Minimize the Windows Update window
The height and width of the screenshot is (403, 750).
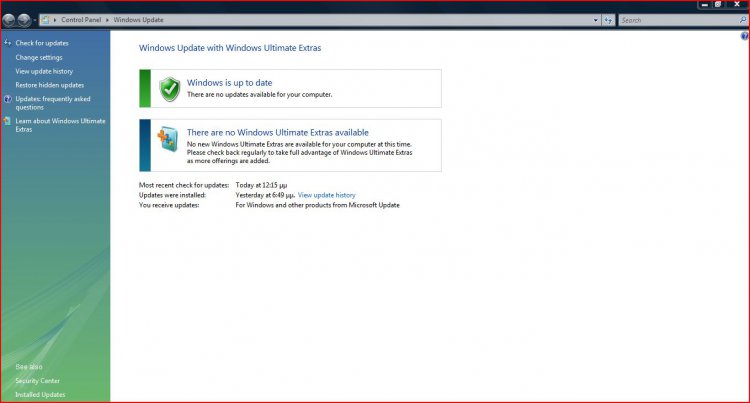click(705, 4)
